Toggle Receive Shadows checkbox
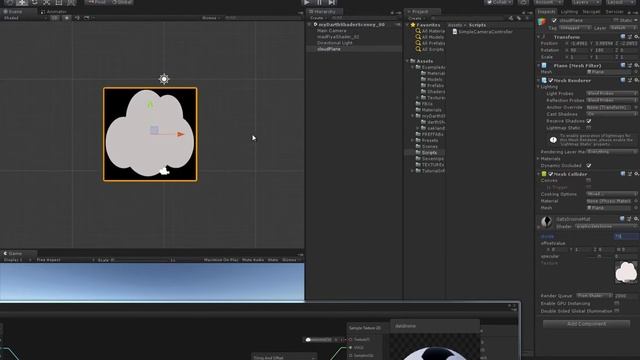This screenshot has height=360, width=640. coord(589,121)
